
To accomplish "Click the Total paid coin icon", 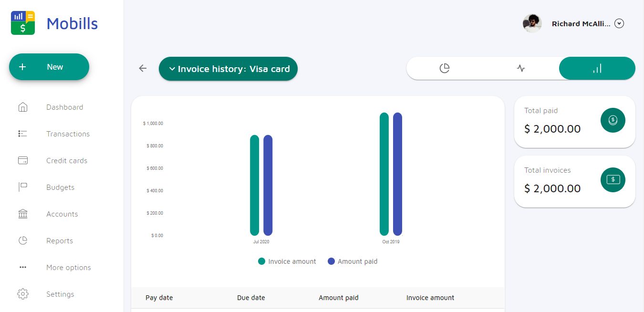I will click(x=613, y=120).
